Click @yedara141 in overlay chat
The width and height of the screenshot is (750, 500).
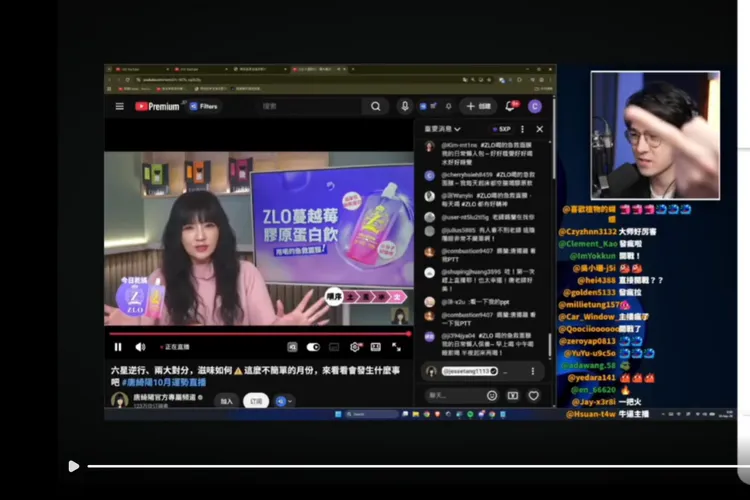coord(592,378)
